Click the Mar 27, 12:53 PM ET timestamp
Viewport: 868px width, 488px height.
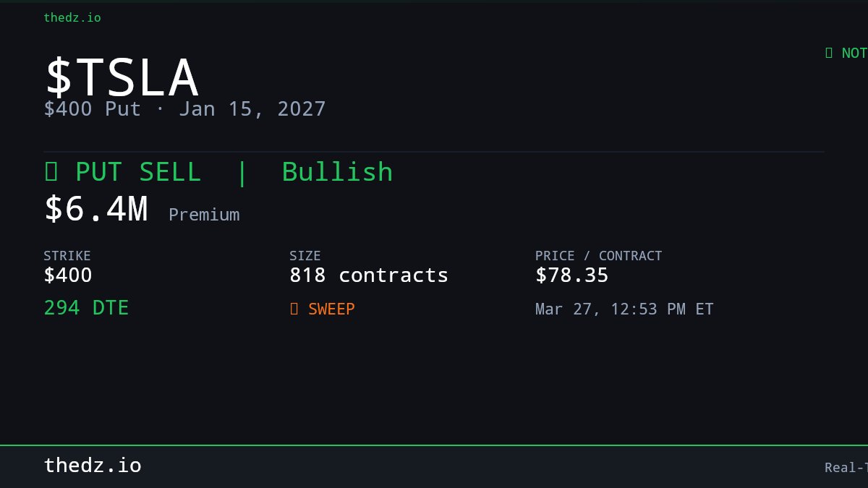pos(624,309)
